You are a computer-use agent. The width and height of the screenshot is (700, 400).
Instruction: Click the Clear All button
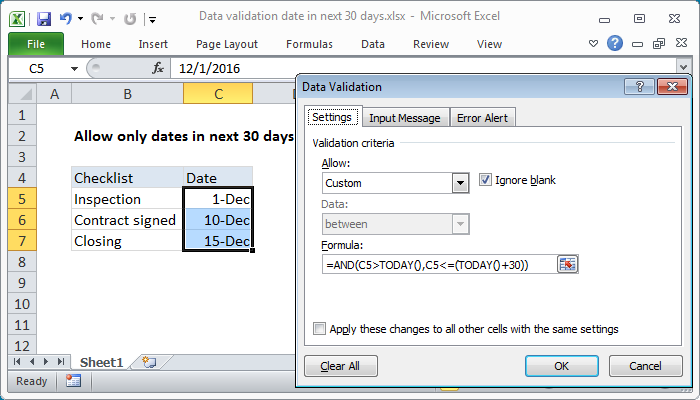(340, 366)
